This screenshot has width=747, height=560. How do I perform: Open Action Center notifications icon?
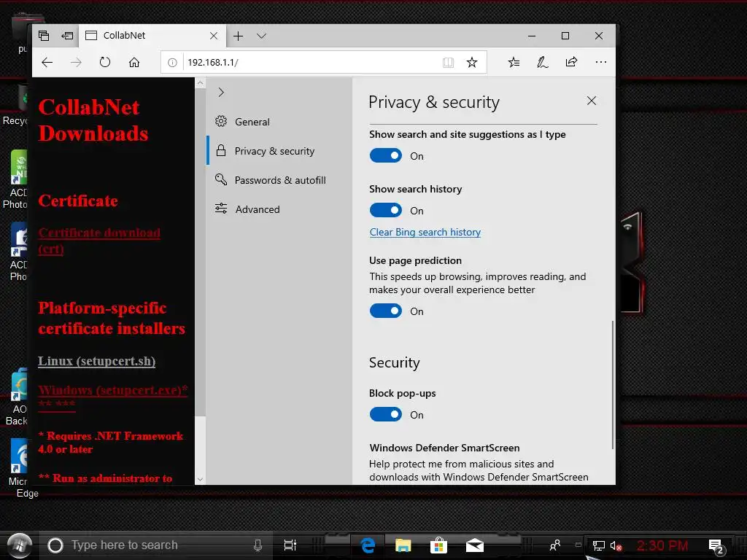point(716,546)
